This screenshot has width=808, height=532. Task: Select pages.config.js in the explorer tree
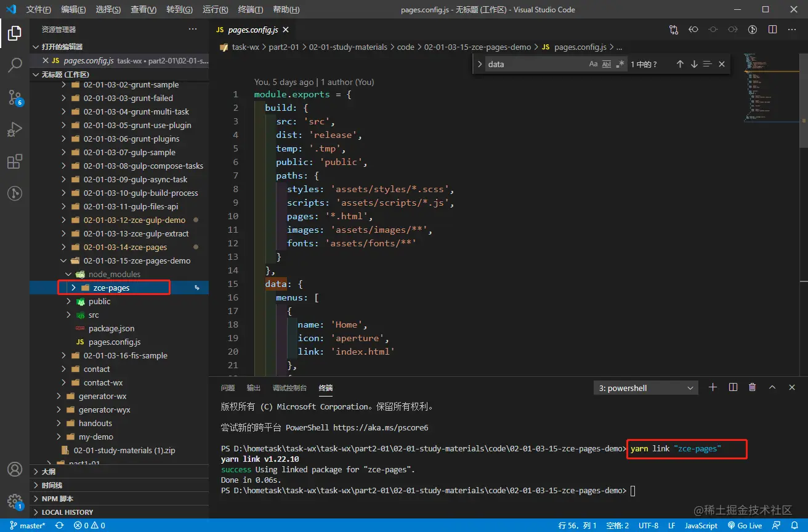point(115,342)
